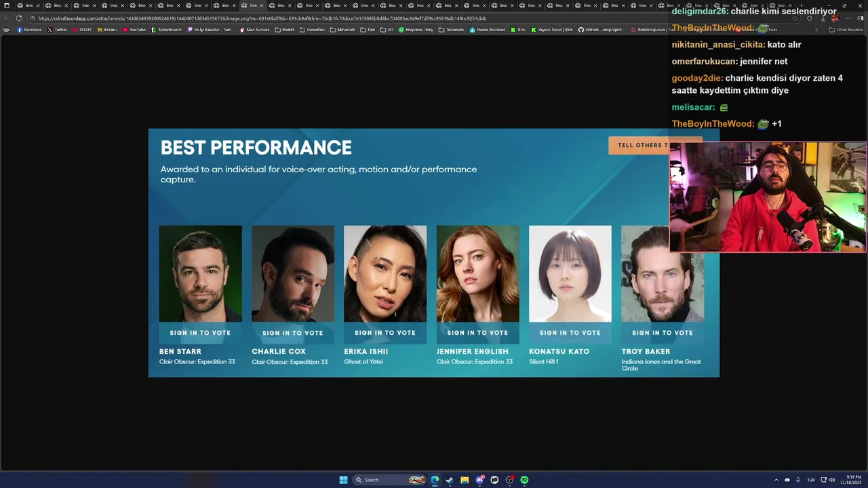Click Sign In To Vote under Erika Ishii
The width and height of the screenshot is (868, 488).
click(385, 333)
